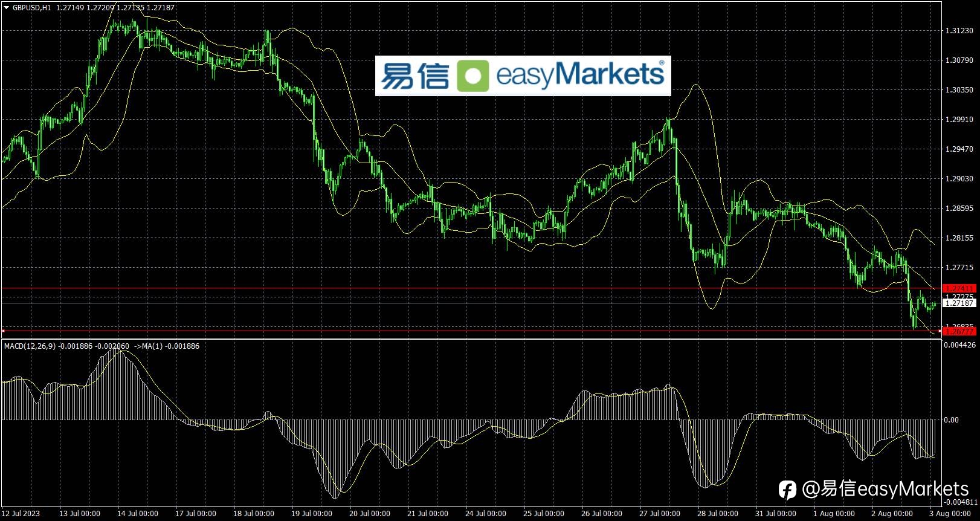
Task: Click the GBPUSD,H1 chart symbol title
Action: coord(32,8)
